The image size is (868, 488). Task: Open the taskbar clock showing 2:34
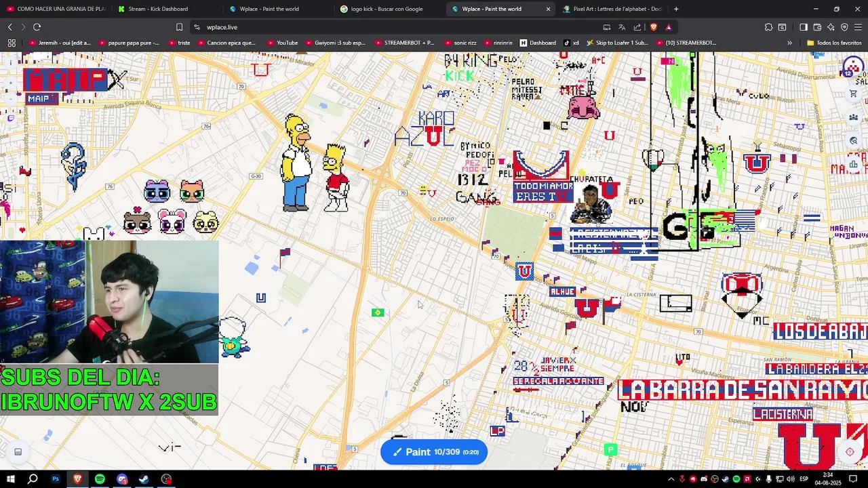[828, 479]
